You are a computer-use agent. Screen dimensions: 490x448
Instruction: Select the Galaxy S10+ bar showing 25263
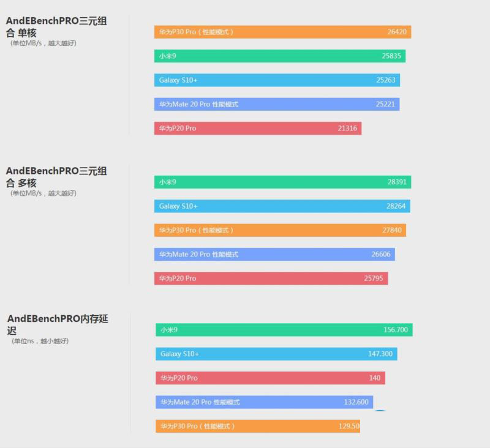click(277, 80)
